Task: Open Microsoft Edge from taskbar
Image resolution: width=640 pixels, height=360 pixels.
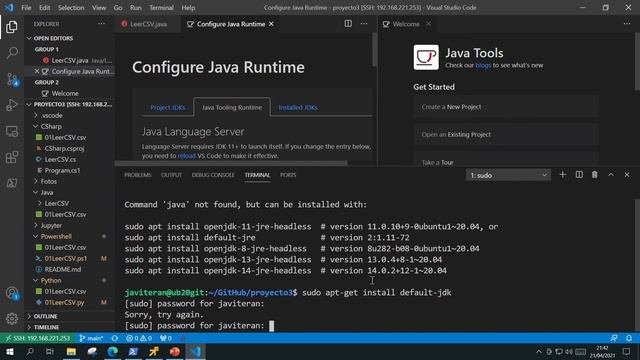Action: click(x=113, y=351)
